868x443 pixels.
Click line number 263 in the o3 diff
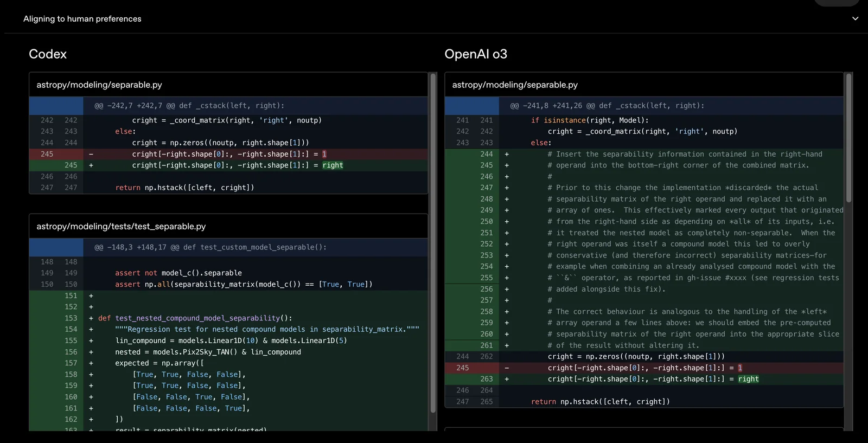(487, 379)
